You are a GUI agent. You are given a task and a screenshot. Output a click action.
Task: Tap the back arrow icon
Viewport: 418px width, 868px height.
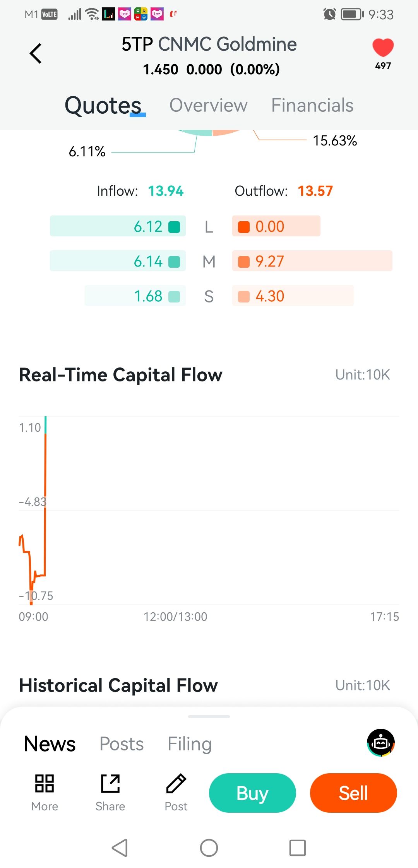tap(36, 53)
